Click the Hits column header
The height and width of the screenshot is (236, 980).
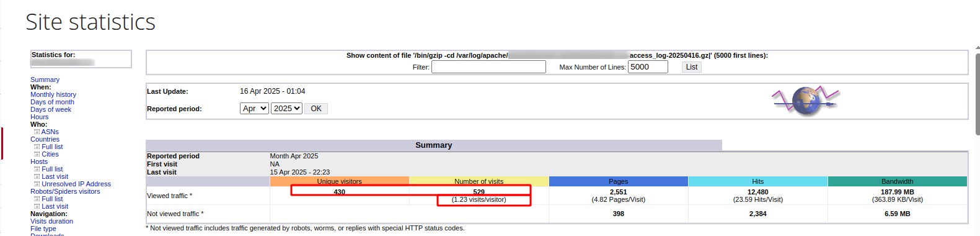[758, 181]
